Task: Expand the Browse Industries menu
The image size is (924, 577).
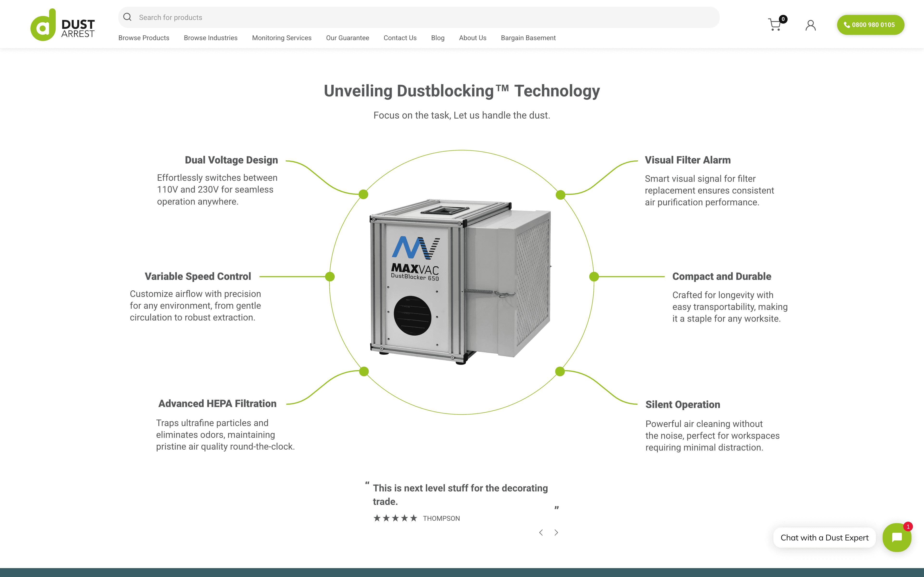Action: tap(210, 38)
